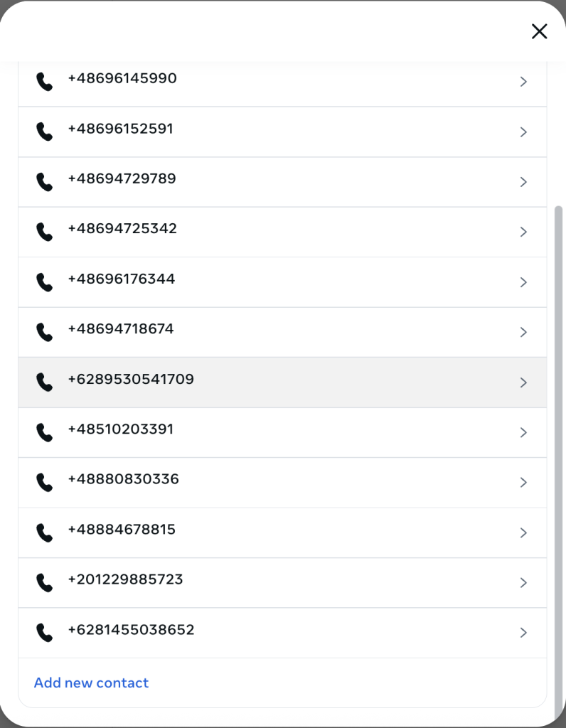Click the phone icon beside +48694725342
Screen dimensions: 566x728
pyautogui.click(x=45, y=232)
